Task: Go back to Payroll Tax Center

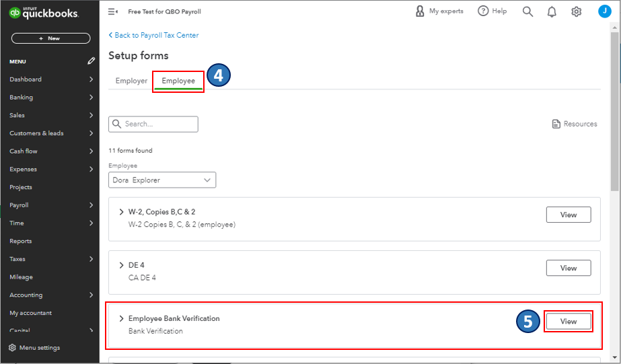Action: [156, 35]
